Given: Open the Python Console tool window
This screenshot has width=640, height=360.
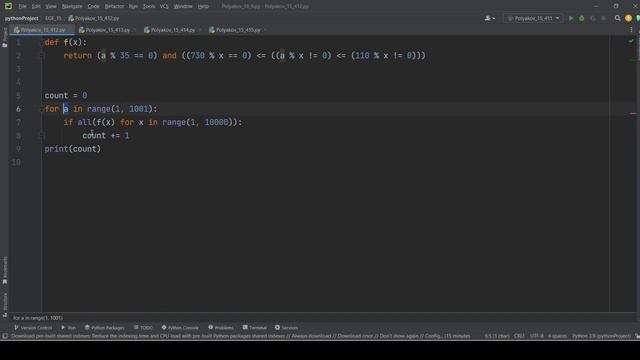Looking at the screenshot, I should pyautogui.click(x=180, y=328).
